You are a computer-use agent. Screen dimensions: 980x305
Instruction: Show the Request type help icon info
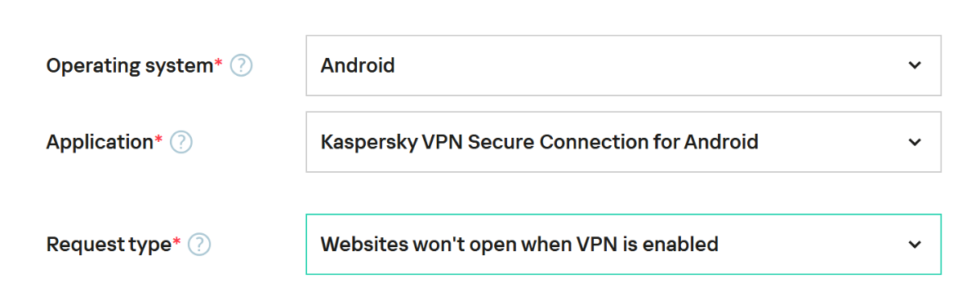(199, 245)
